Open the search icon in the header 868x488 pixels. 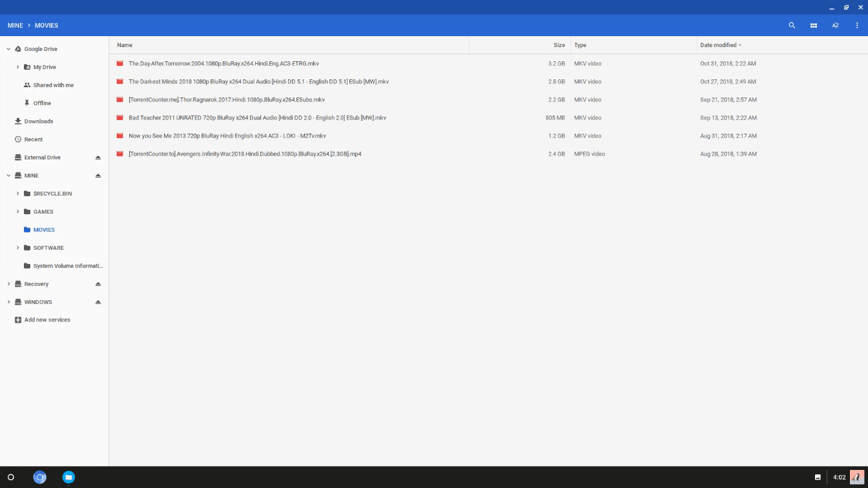tap(792, 25)
